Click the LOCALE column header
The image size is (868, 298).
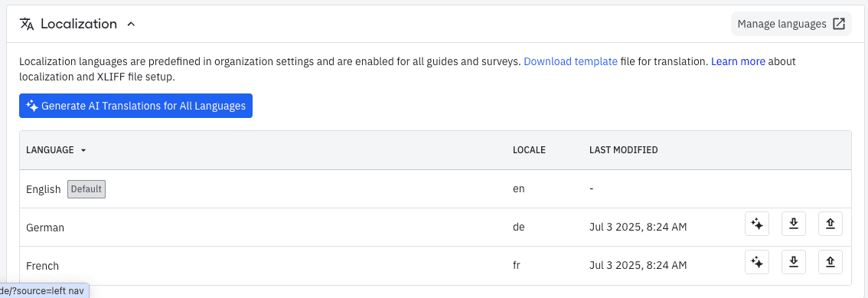[529, 150]
